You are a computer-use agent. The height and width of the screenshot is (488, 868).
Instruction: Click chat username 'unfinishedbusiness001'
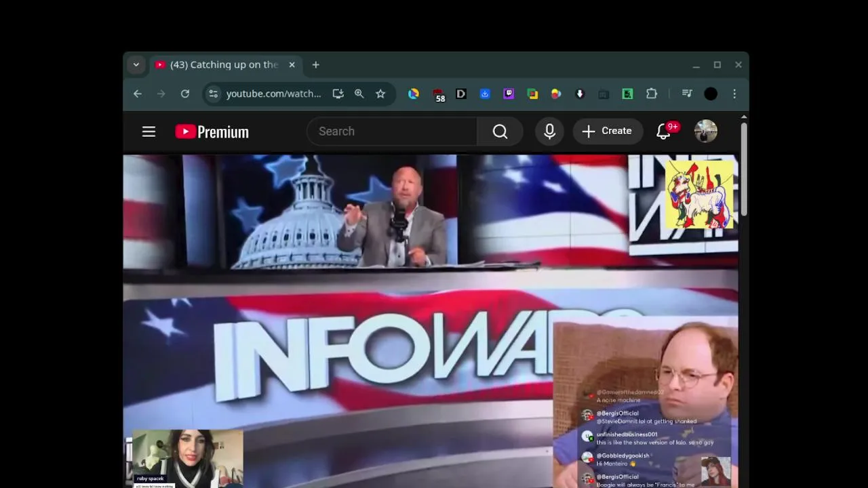[x=627, y=434]
